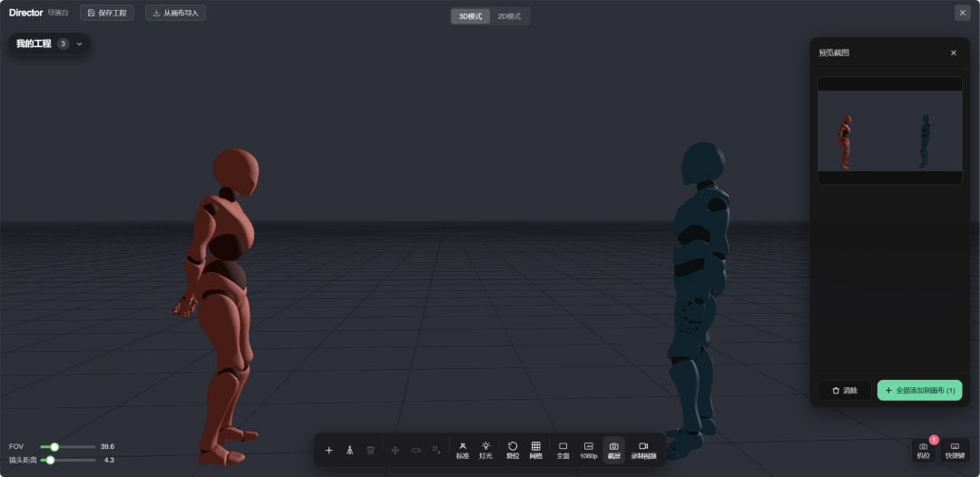
Task: Close the Director window with top-right X
Action: pos(963,13)
